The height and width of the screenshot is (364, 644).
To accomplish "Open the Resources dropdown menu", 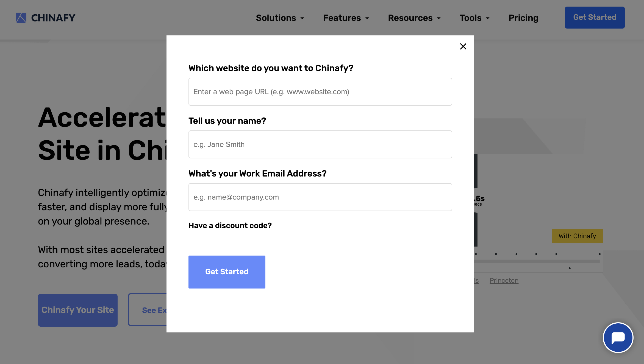I will tap(414, 18).
